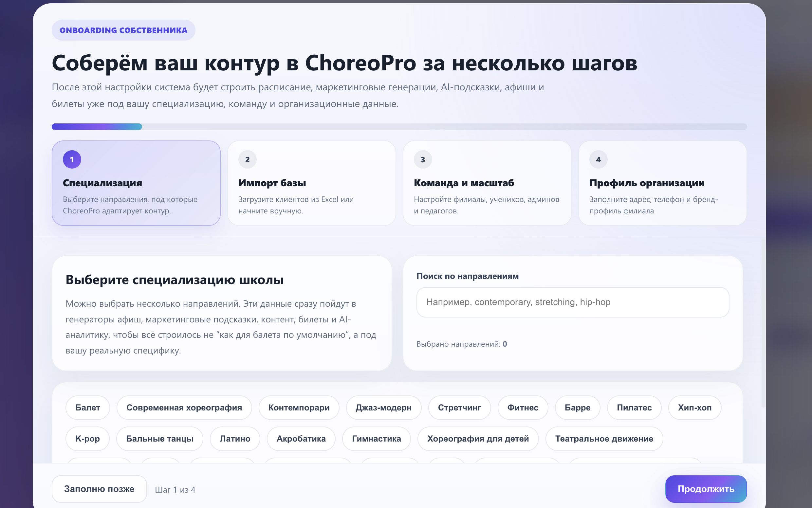This screenshot has height=508, width=812.
Task: Toggle the Стретчинг chip
Action: 459,408
